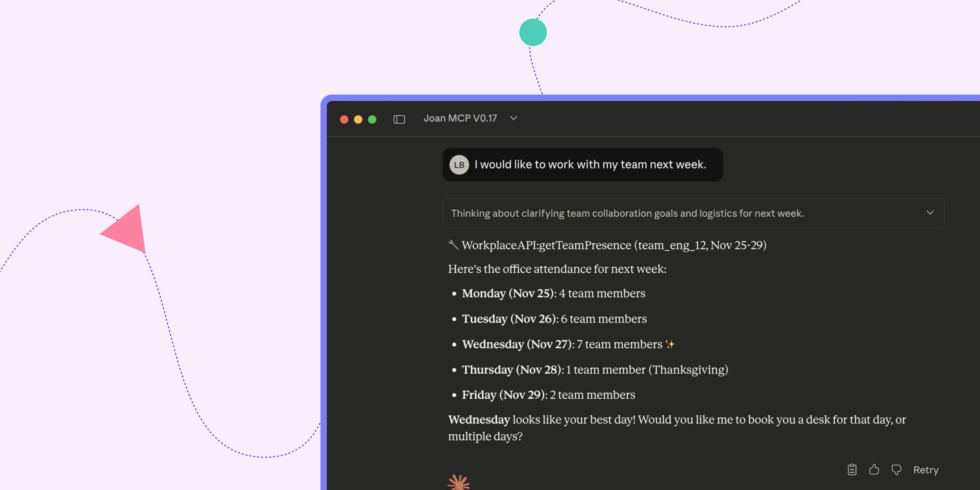Click the wrench tool-call icon

pos(453,245)
